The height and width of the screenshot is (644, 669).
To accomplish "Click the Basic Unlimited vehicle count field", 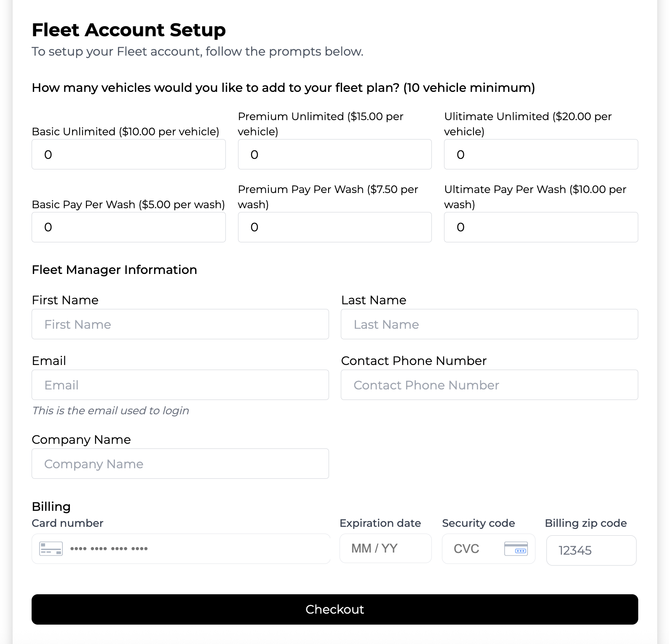I will [128, 154].
